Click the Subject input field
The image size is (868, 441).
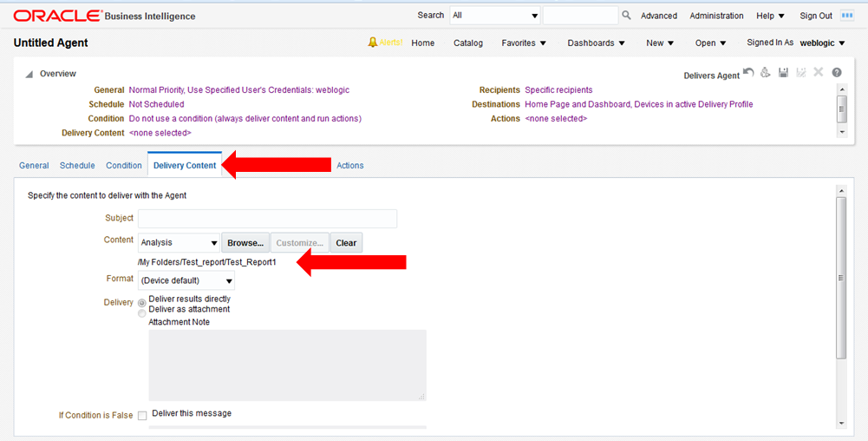tap(267, 218)
